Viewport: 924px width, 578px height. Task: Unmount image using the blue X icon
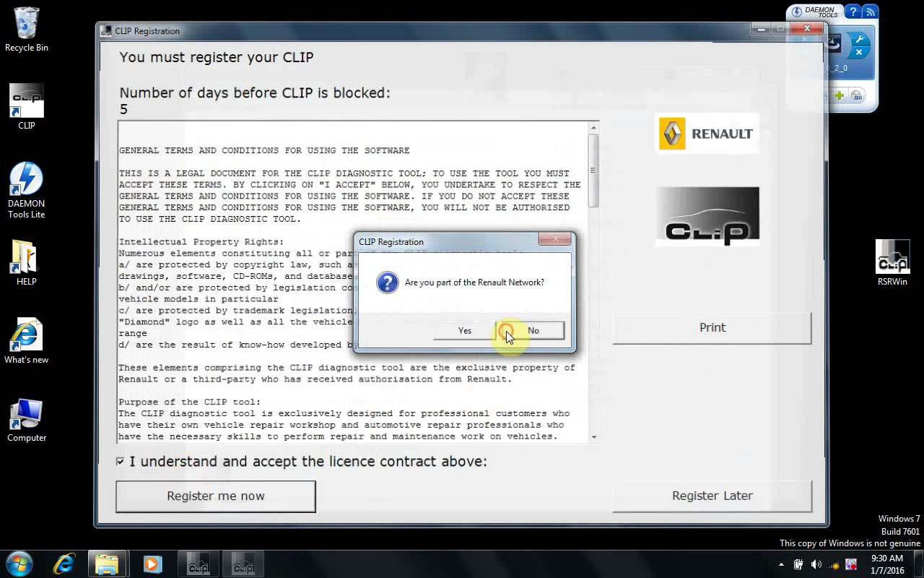pos(859,51)
